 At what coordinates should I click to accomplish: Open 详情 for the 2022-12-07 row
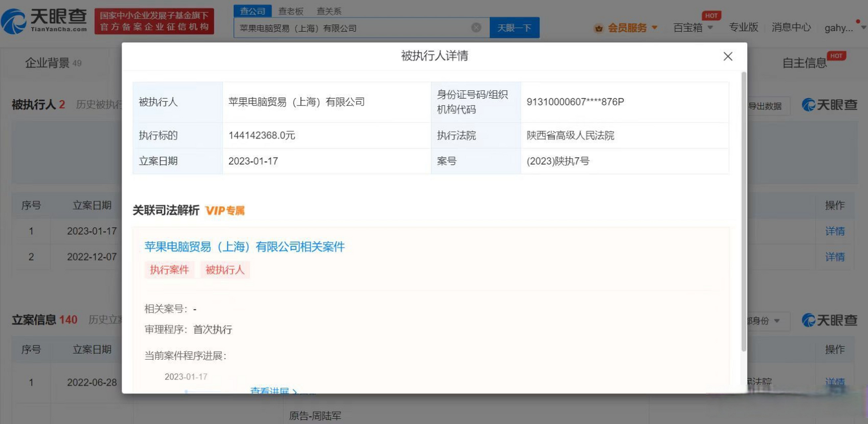tap(835, 257)
